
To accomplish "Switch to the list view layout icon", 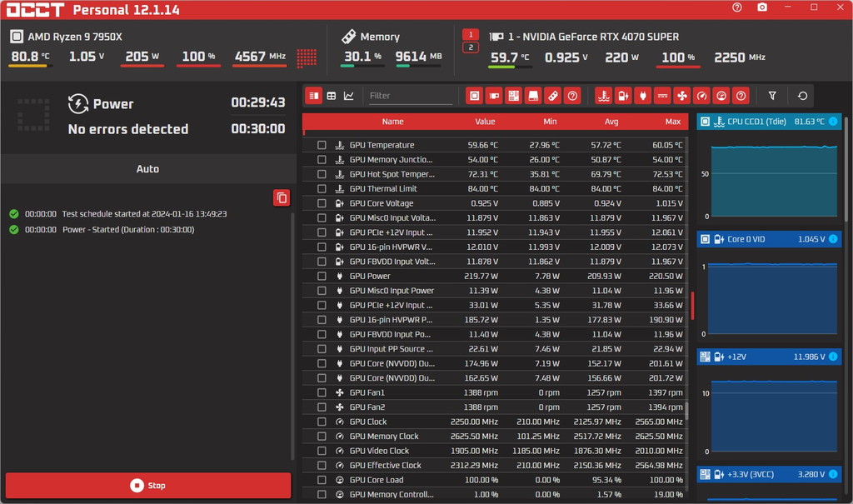I will pyautogui.click(x=314, y=96).
